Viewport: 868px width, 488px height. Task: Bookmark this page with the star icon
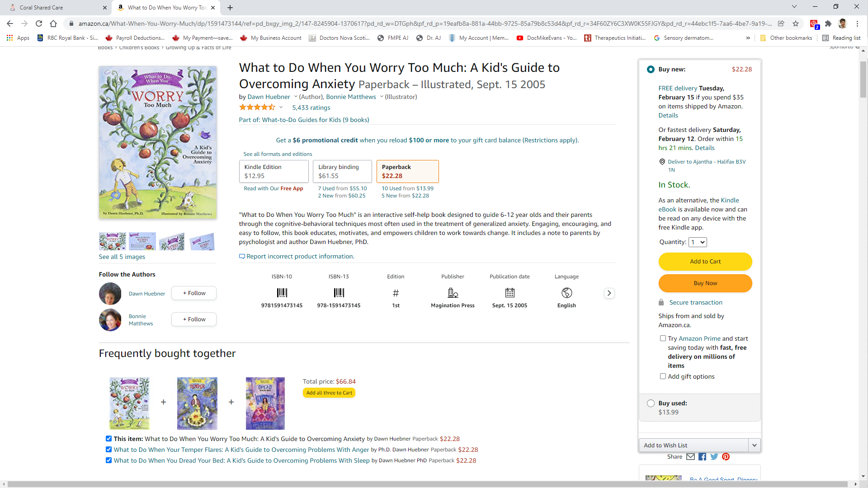pyautogui.click(x=796, y=23)
